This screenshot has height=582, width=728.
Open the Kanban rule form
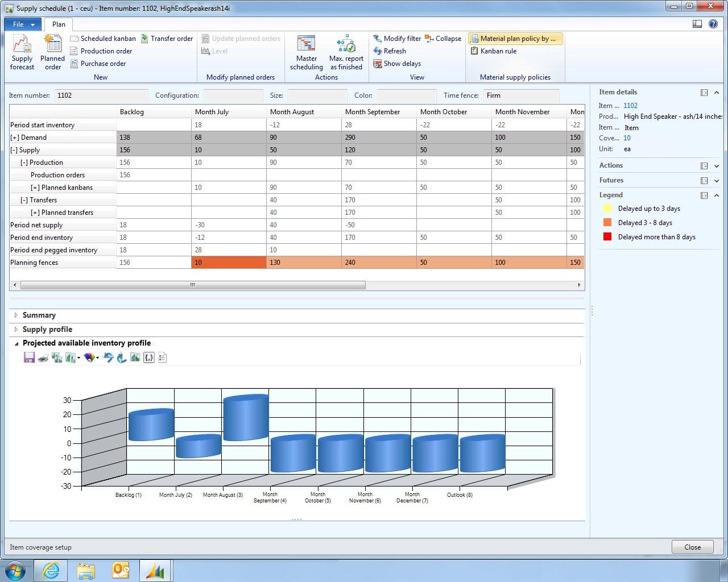[493, 51]
